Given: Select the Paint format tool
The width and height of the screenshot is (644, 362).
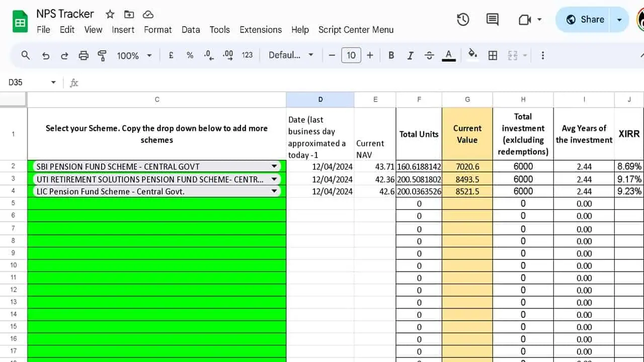Looking at the screenshot, I should click(102, 55).
